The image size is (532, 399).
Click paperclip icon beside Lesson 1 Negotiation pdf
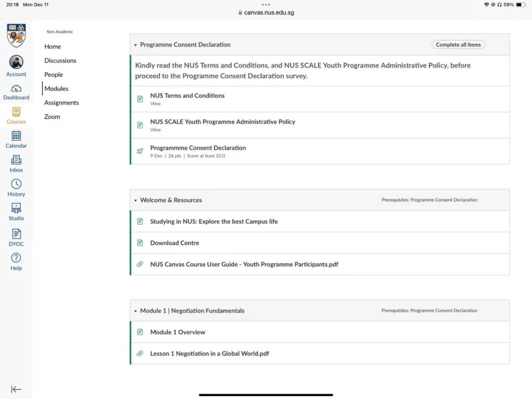click(140, 354)
